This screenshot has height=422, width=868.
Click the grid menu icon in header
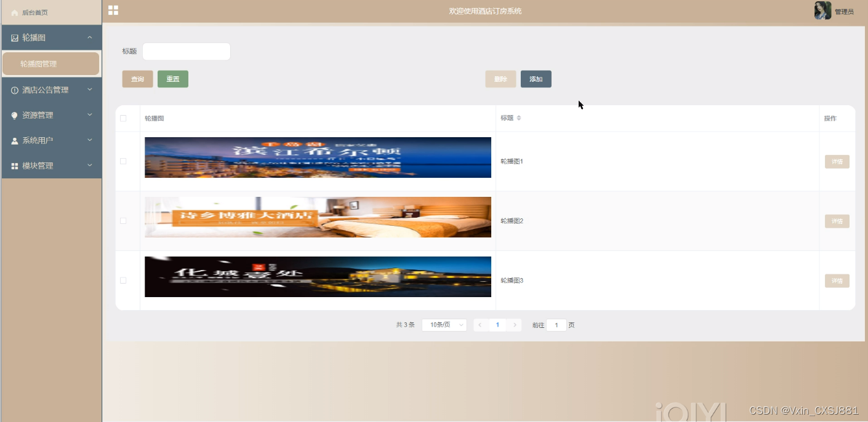[113, 10]
